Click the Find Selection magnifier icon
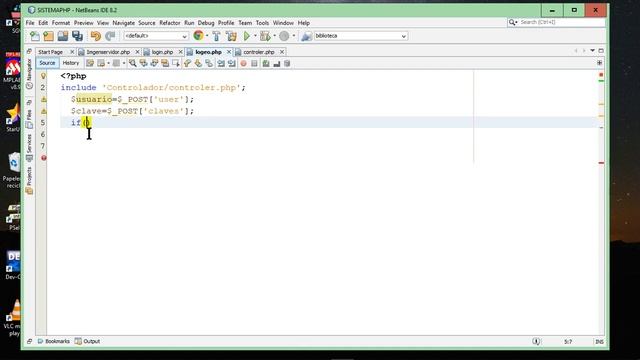The width and height of the screenshot is (640, 360). [133, 63]
